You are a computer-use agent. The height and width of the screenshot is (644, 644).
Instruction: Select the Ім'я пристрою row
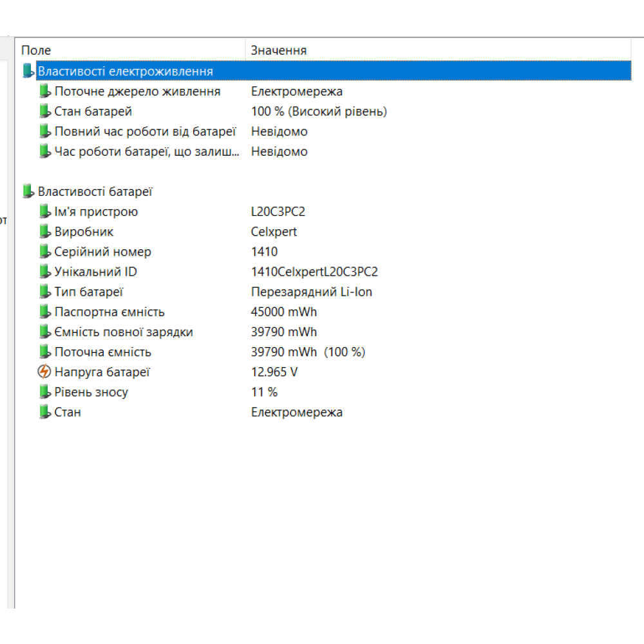326,211
